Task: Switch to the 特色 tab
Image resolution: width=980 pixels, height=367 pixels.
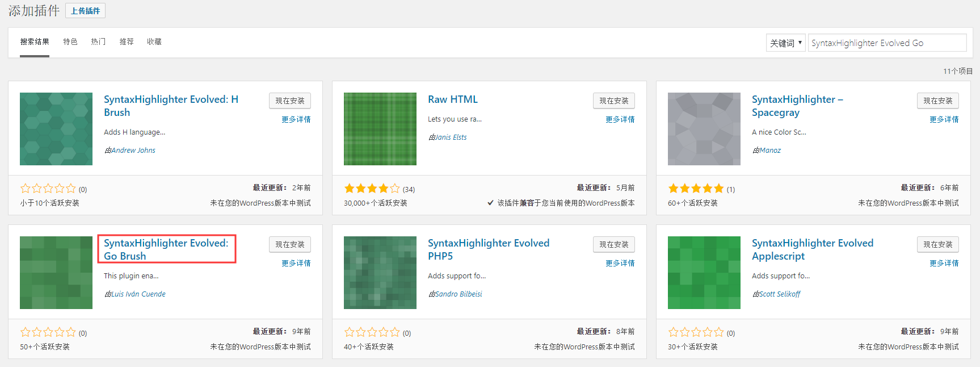Action: [x=70, y=42]
